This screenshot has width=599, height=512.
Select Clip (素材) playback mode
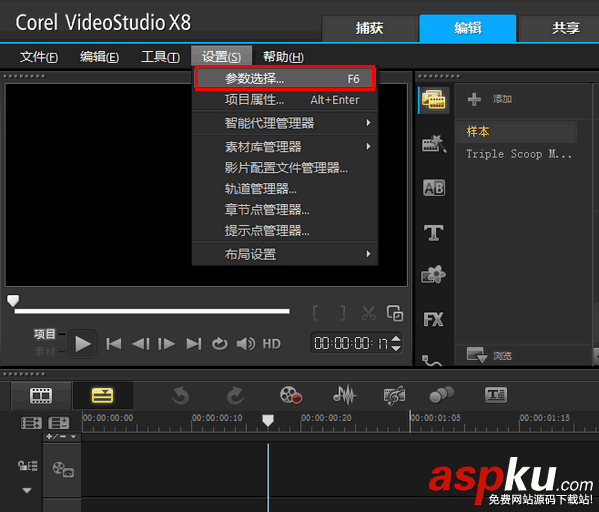45,351
